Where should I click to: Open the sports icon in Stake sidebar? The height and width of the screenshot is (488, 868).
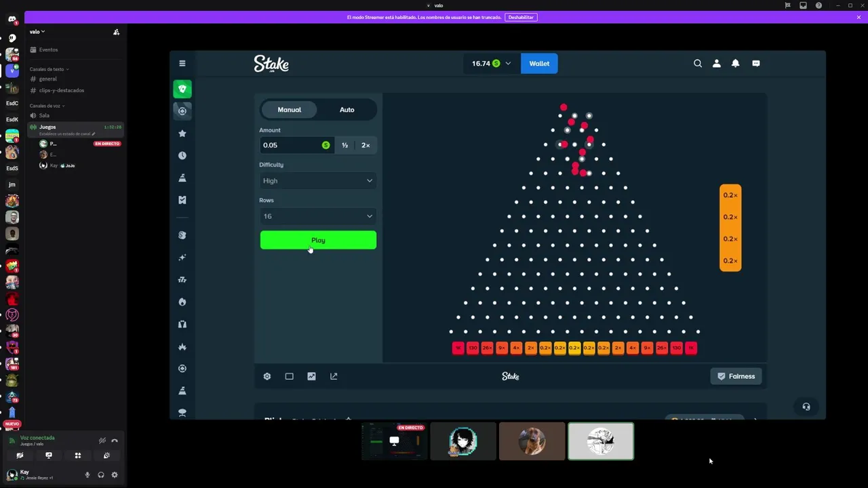(182, 111)
